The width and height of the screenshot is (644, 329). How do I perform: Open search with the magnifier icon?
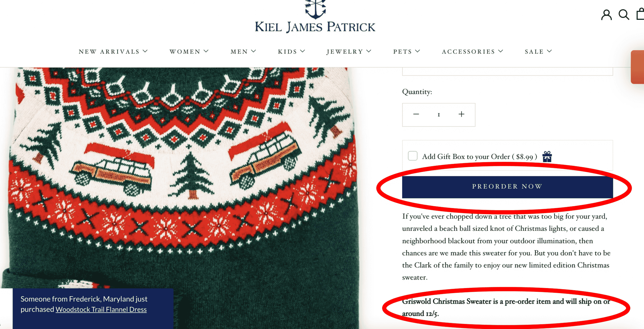click(x=624, y=15)
